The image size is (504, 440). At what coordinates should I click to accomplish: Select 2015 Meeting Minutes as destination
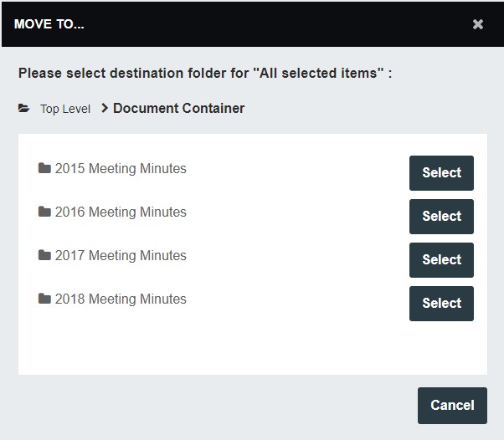(441, 173)
